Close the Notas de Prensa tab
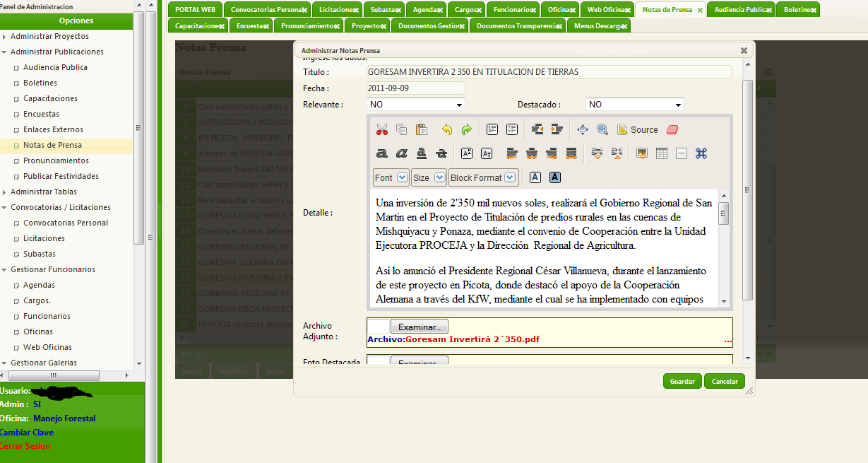 click(700, 11)
